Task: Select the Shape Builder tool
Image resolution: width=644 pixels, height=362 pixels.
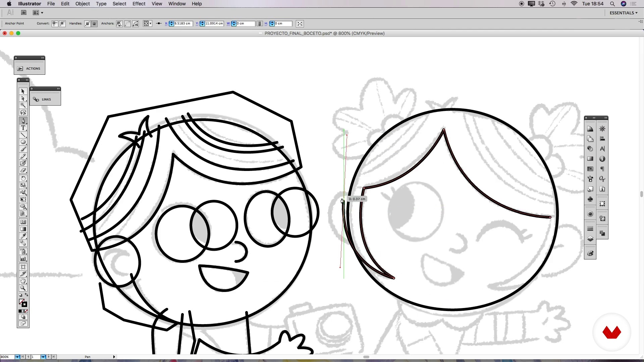Action: coord(23,206)
